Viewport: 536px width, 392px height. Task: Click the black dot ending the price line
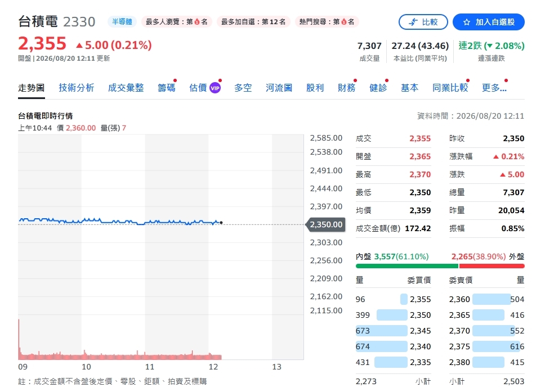point(221,223)
